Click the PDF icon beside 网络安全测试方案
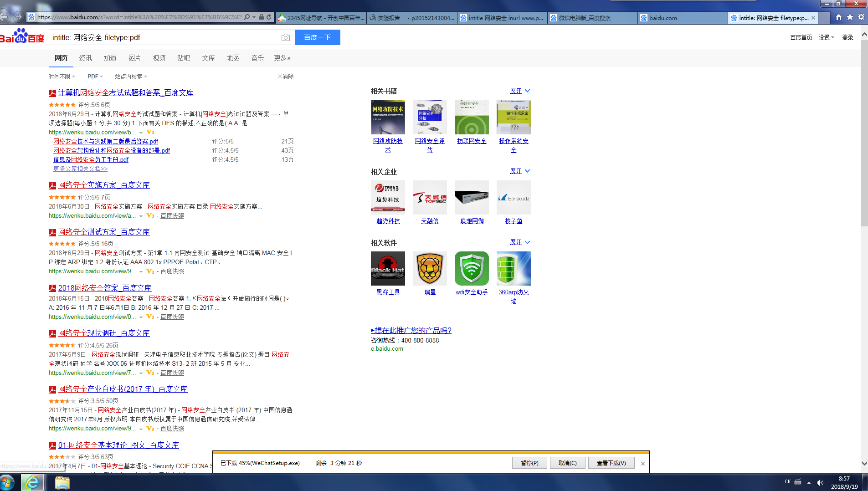868x491 pixels. point(52,232)
